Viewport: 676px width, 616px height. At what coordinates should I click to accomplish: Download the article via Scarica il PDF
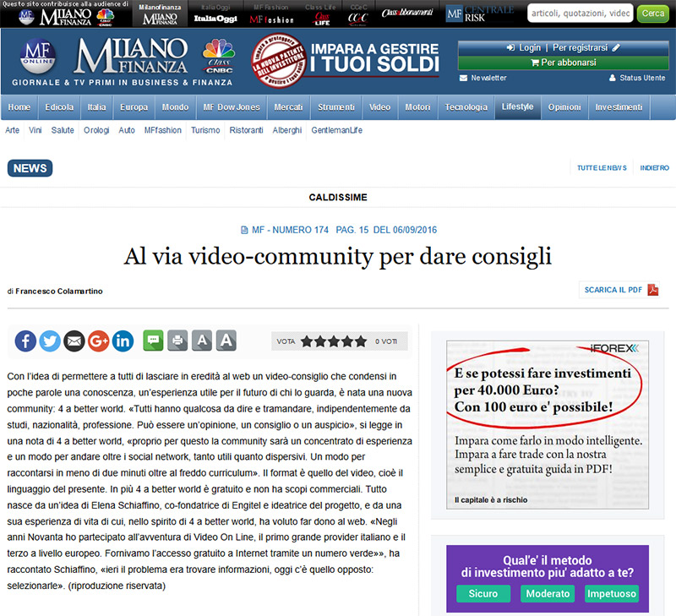tap(621, 290)
